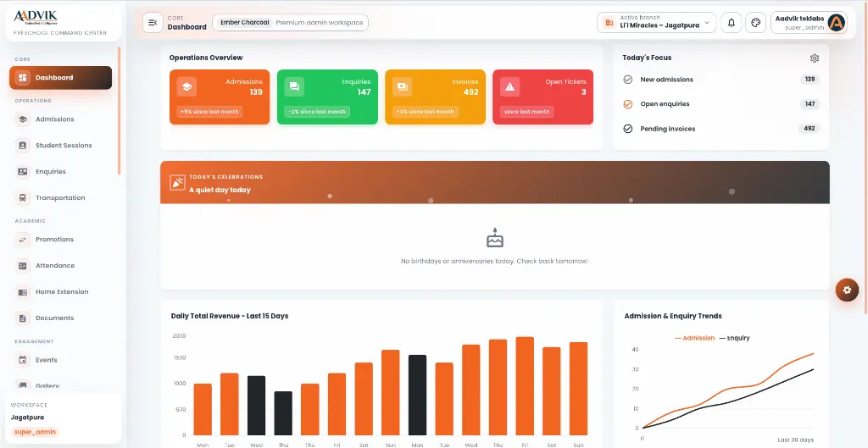Open Student Sessions page
The width and height of the screenshot is (868, 448).
point(60,146)
